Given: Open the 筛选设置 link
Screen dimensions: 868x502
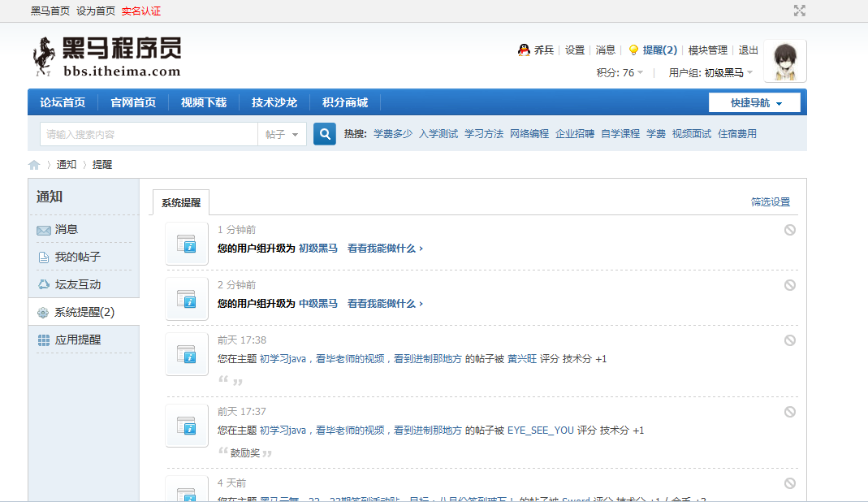Looking at the screenshot, I should click(770, 202).
